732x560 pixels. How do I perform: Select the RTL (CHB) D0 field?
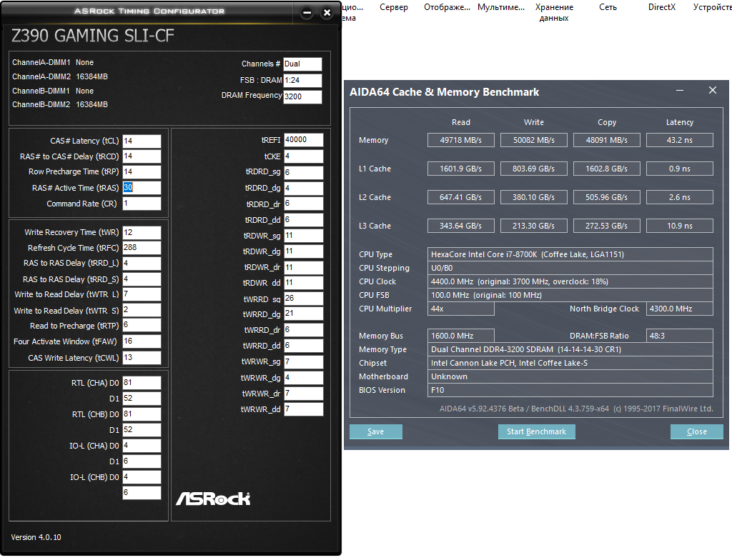[142, 414]
